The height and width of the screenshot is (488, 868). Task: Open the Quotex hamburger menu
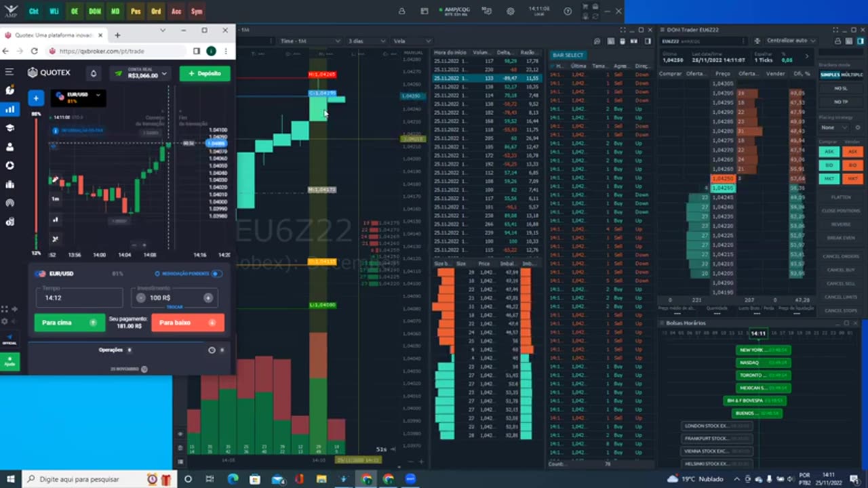tap(9, 72)
